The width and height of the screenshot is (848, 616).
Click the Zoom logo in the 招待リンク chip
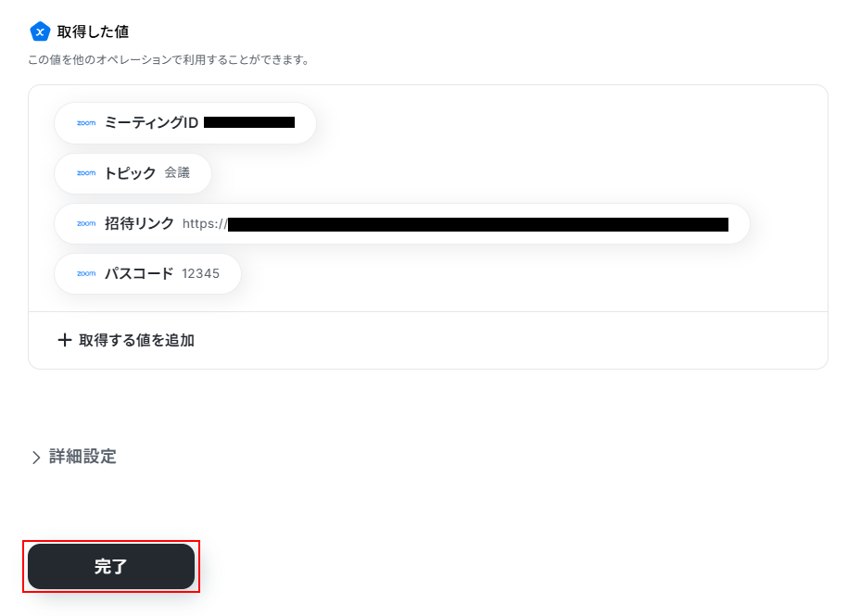(86, 223)
